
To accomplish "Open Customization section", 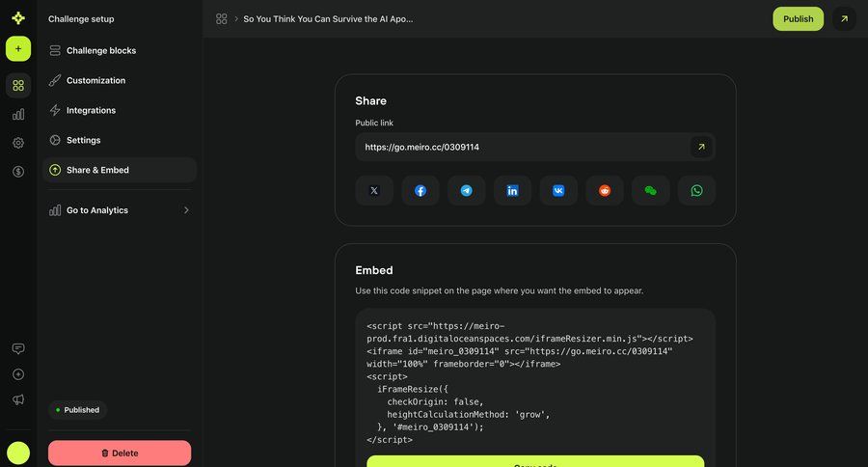I will tap(120, 80).
